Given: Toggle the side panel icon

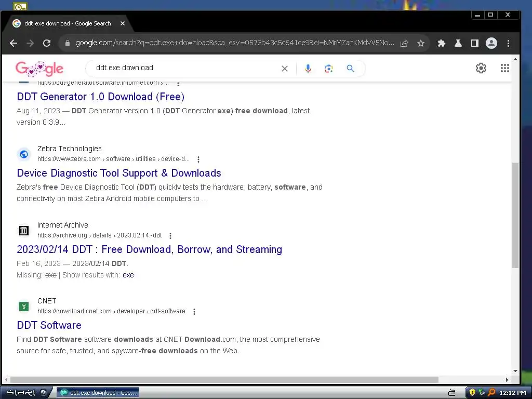Looking at the screenshot, I should 475,43.
